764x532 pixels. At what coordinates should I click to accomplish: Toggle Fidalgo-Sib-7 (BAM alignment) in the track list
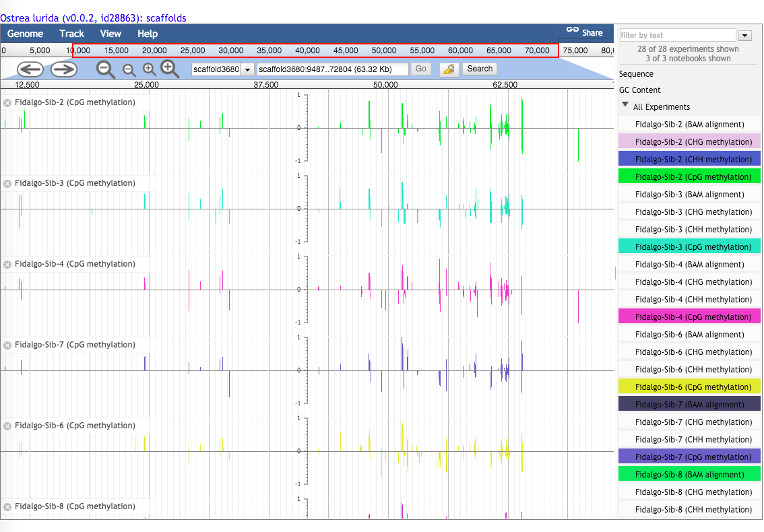coord(689,405)
